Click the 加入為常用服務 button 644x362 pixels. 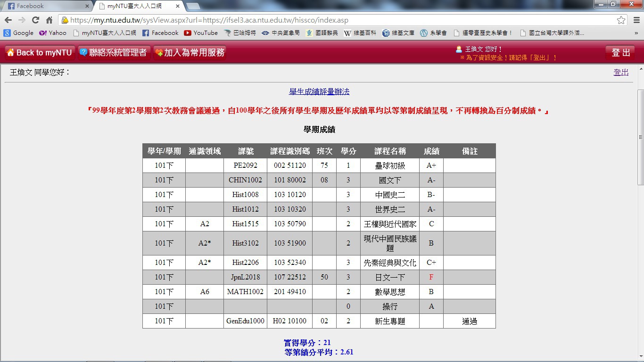point(190,53)
